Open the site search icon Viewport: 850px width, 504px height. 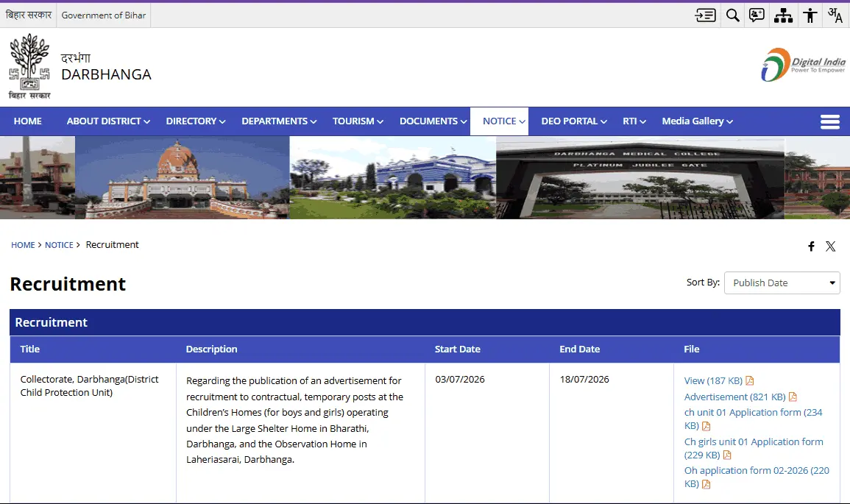(732, 15)
